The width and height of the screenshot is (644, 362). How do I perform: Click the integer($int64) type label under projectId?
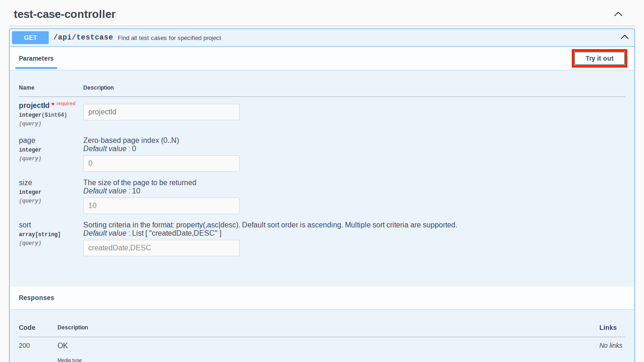pyautogui.click(x=43, y=114)
